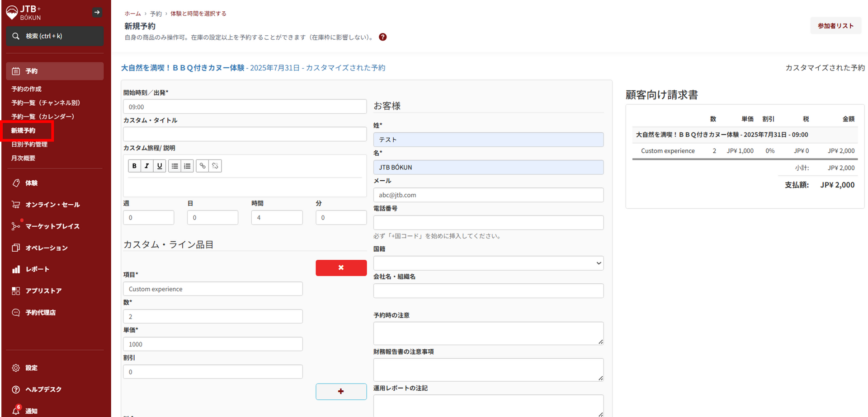Open 月次概要 in the sidebar
Viewport: 868px width, 417px height.
pos(23,158)
